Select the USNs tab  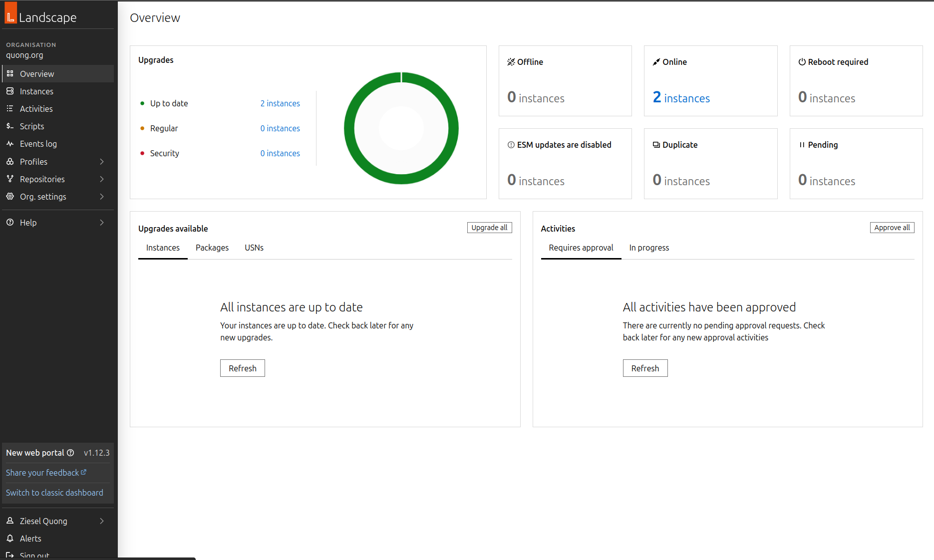click(254, 248)
